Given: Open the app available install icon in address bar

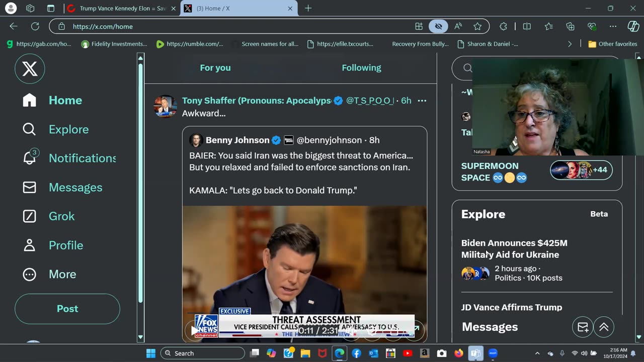Looking at the screenshot, I should [419, 26].
